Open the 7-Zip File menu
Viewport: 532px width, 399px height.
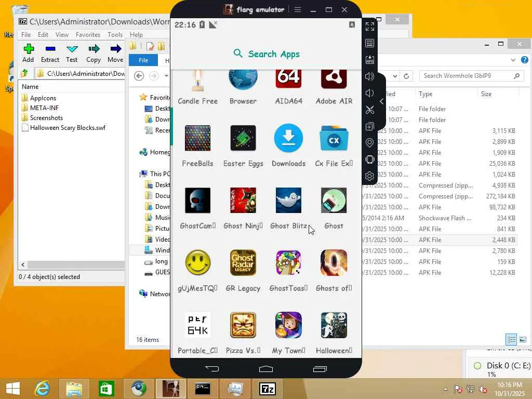coord(26,35)
